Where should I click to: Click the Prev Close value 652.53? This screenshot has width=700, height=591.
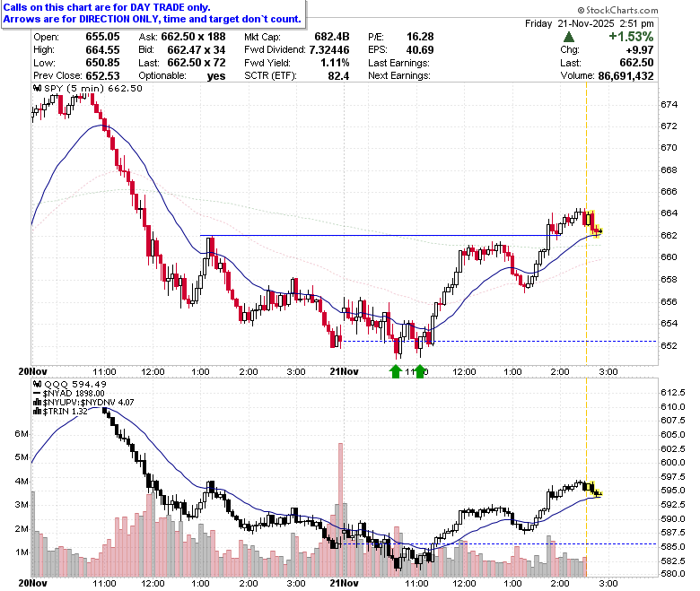tap(102, 75)
